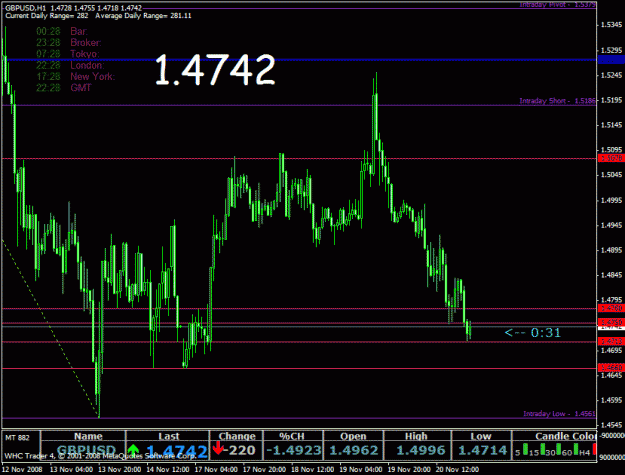Click the 'GBPUSD,H1' chart title text

click(x=26, y=8)
